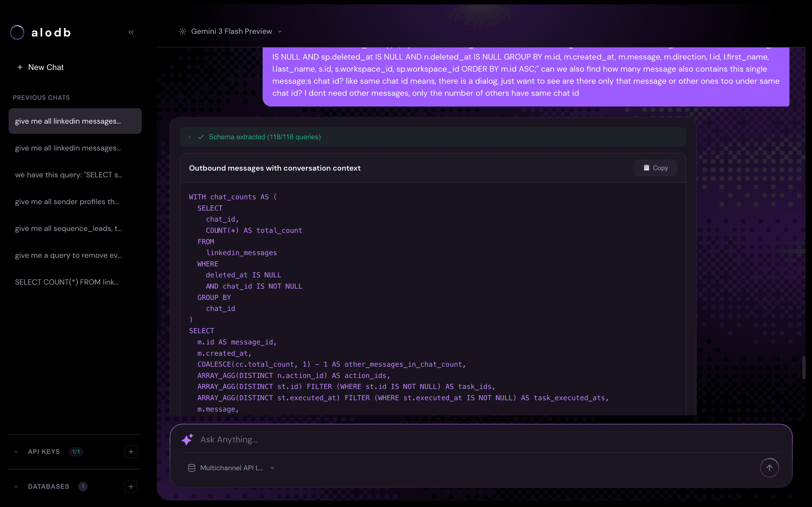Image resolution: width=812 pixels, height=507 pixels.
Task: Click the alodb logo circle icon
Action: tap(17, 32)
